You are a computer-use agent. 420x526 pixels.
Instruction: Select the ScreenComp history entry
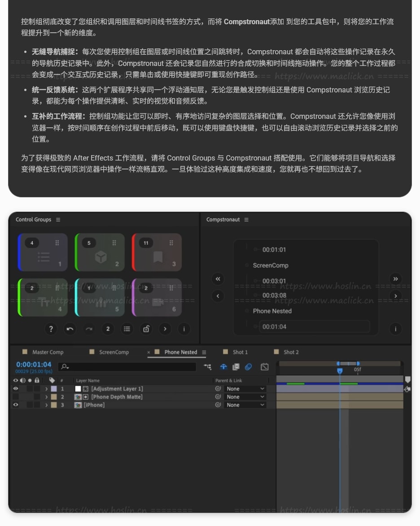pyautogui.click(x=271, y=265)
